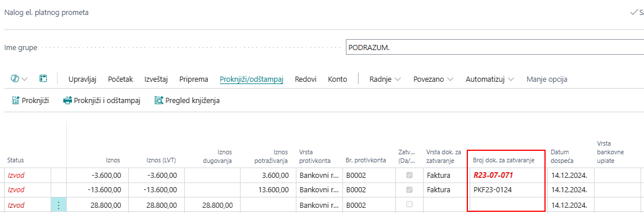Click Faktura in the PKF23-0124 row
Viewport: 644px width, 213px height.
coord(439,190)
